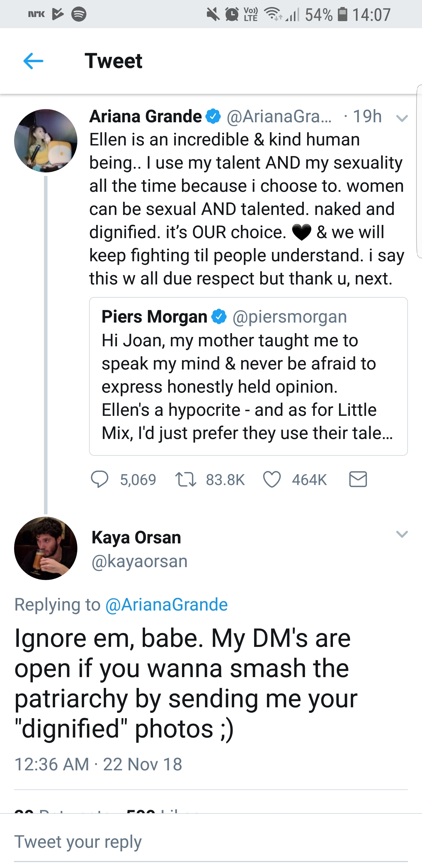Tap the envelope share-via-DM icon
422x868 pixels.
coord(358,479)
